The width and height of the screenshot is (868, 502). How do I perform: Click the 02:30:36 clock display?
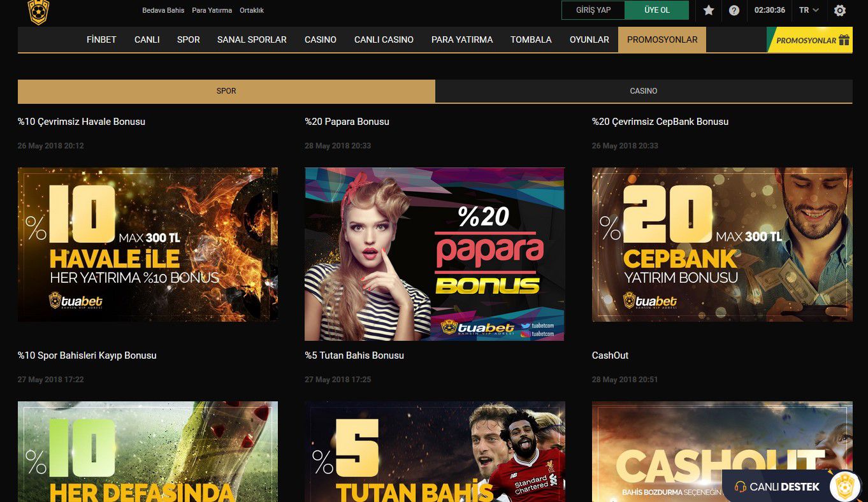[x=770, y=10]
